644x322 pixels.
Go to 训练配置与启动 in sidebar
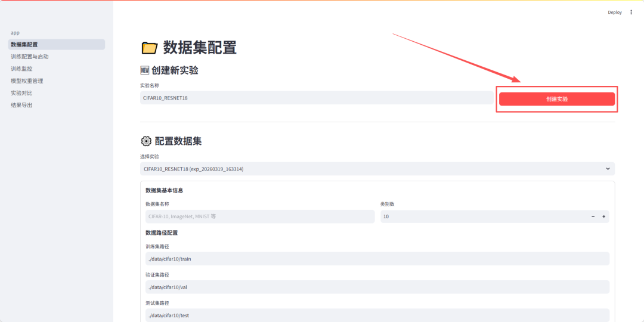tap(30, 57)
